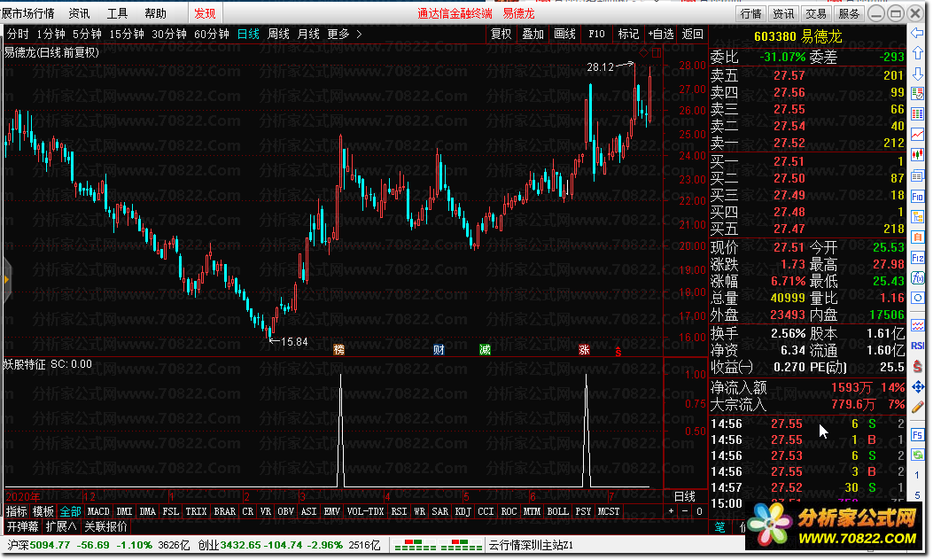The width and height of the screenshot is (933, 560).
Task: Click the orange 自 self-select icon
Action: click(918, 237)
